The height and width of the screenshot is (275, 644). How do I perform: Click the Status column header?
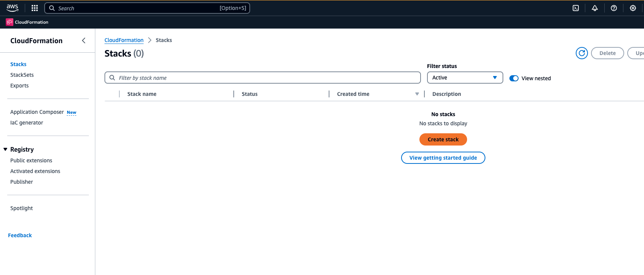coord(249,94)
